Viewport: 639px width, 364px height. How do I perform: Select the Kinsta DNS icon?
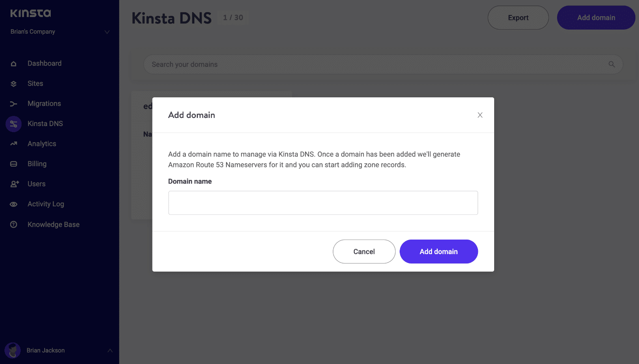13,124
